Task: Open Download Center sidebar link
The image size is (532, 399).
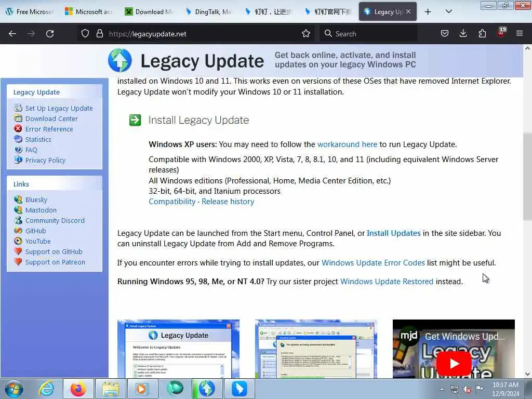Action: (51, 119)
